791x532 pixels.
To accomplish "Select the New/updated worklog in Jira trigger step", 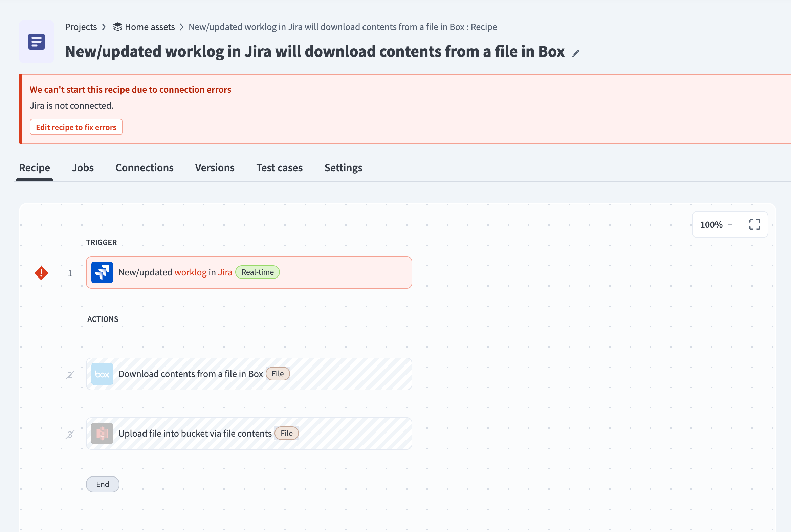I will coord(249,272).
